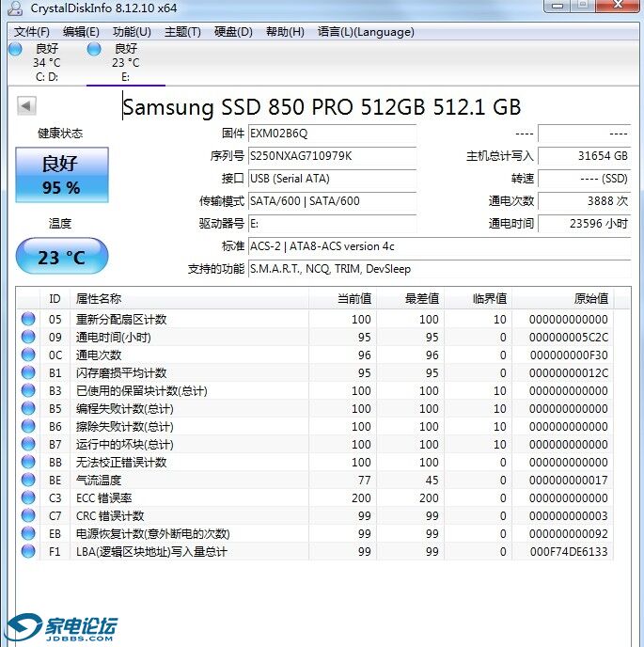Click status orb for attribute B6 擦除失败计数
Image resolution: width=644 pixels, height=647 pixels.
(x=28, y=426)
